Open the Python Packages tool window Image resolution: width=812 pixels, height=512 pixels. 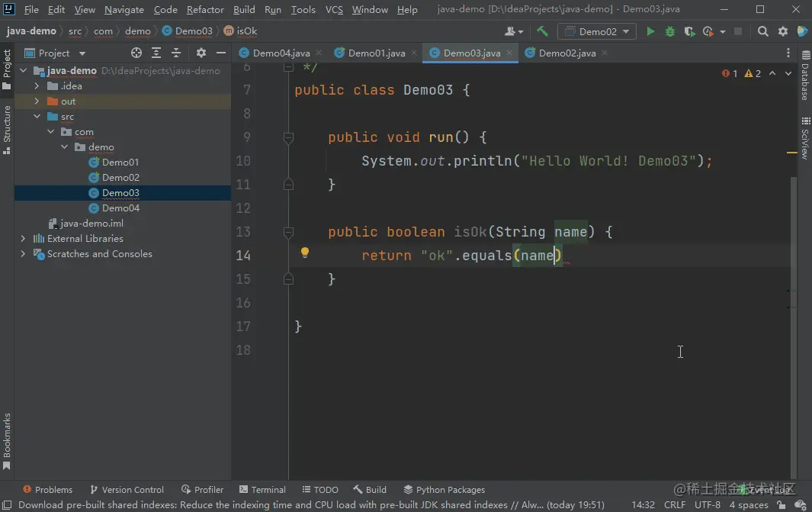tap(445, 490)
